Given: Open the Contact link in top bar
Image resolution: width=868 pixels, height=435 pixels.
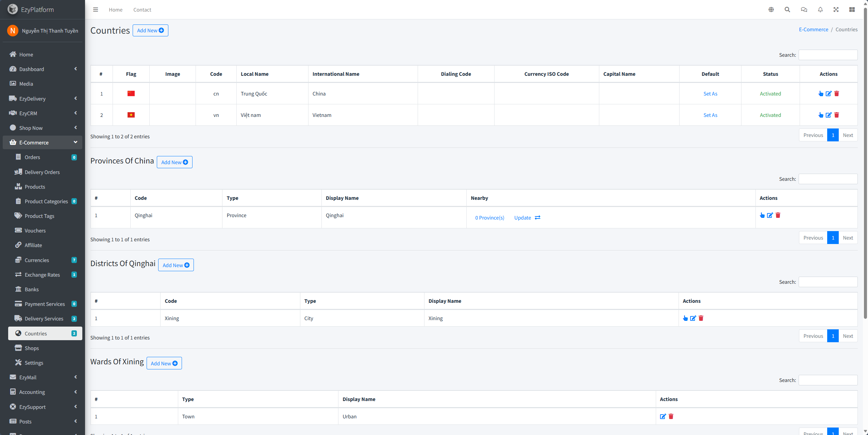Looking at the screenshot, I should pos(142,10).
